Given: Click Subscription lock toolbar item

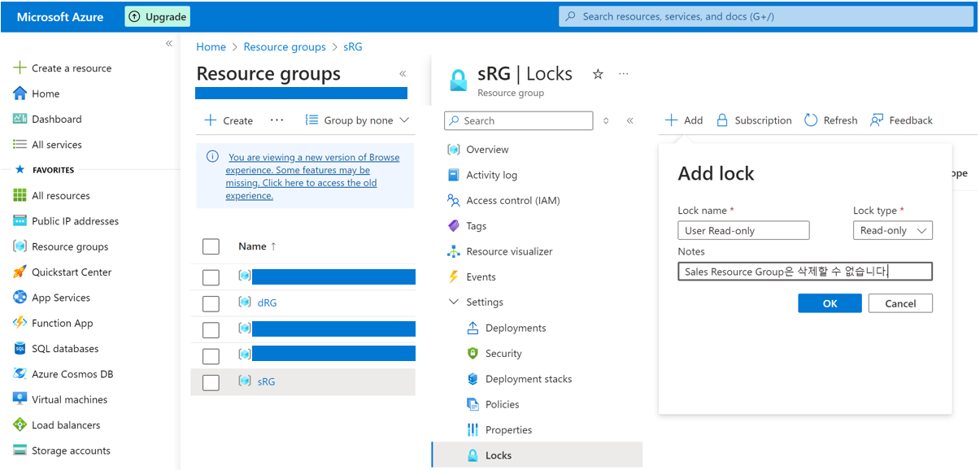Looking at the screenshot, I should click(754, 120).
